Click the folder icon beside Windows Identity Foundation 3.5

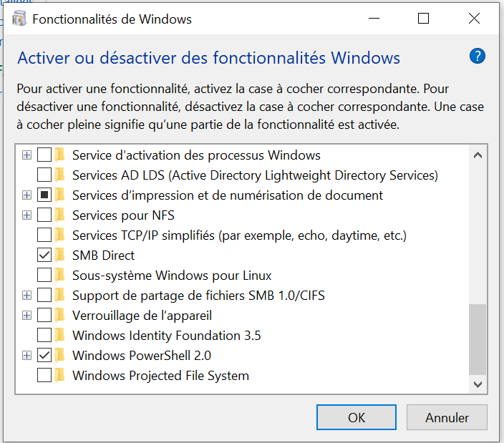click(x=59, y=336)
